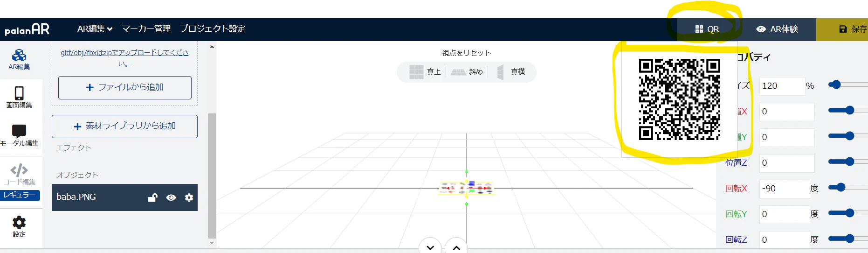
Task: Switch viewpoint to 斜め
Action: tap(467, 72)
